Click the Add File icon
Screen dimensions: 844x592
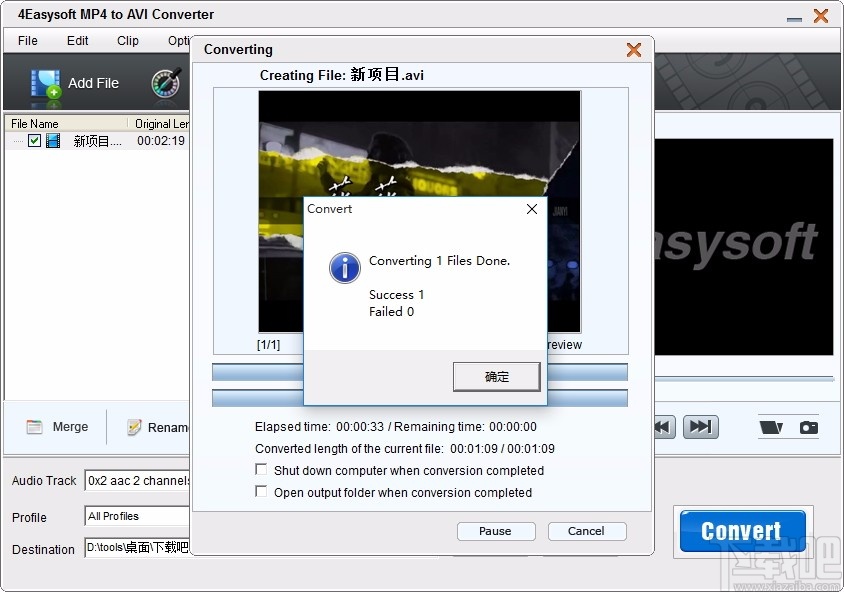point(46,82)
